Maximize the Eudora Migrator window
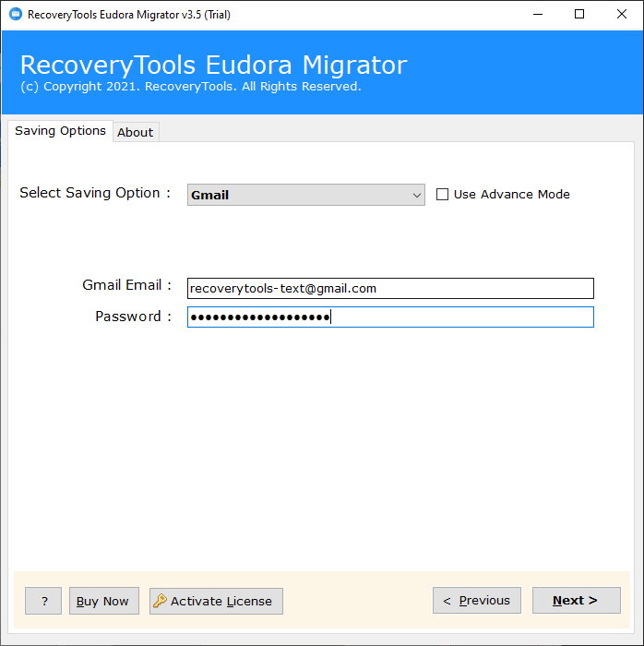The image size is (644, 646). (579, 15)
